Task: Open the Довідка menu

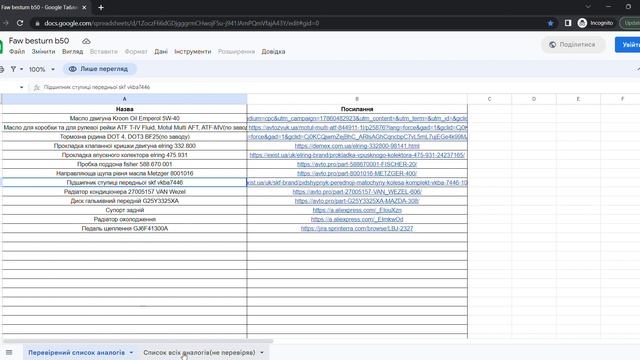Action: [x=273, y=52]
